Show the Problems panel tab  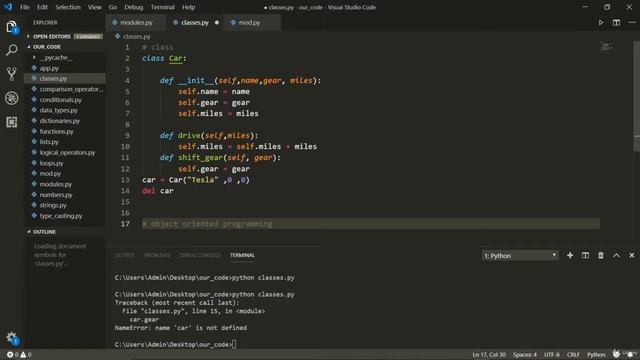click(x=157, y=255)
